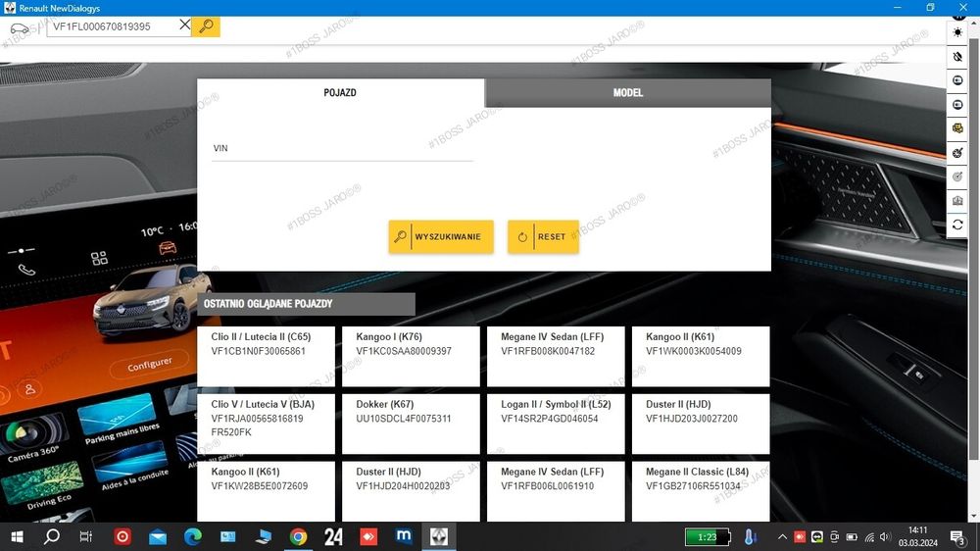980x551 pixels.
Task: Open the blue card app in taskbar
Action: click(x=227, y=536)
